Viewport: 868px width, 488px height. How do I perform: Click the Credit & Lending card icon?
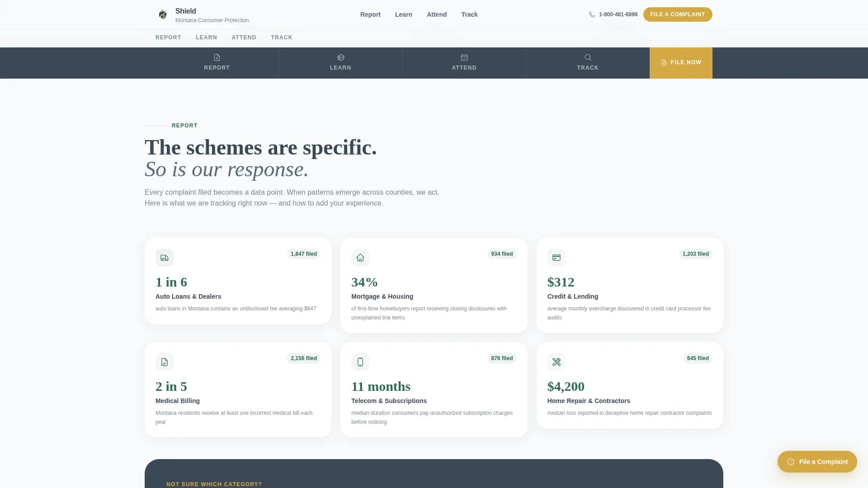pyautogui.click(x=556, y=258)
